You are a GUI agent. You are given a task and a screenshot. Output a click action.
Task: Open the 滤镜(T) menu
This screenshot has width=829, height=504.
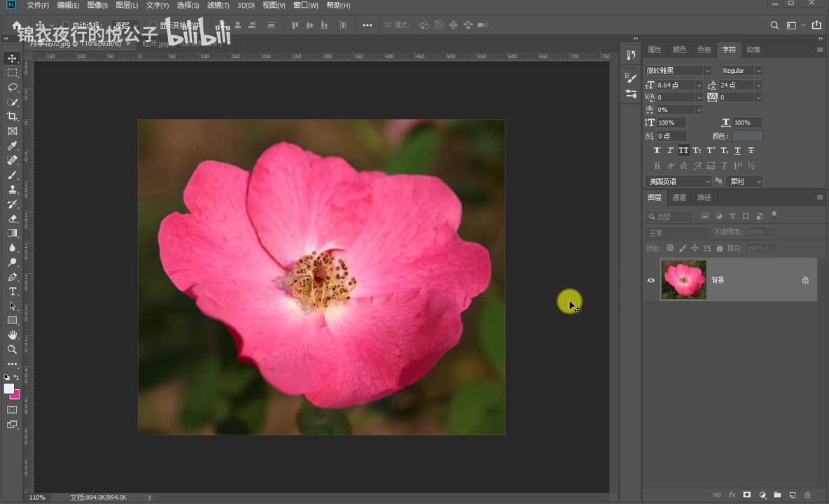[x=218, y=6]
